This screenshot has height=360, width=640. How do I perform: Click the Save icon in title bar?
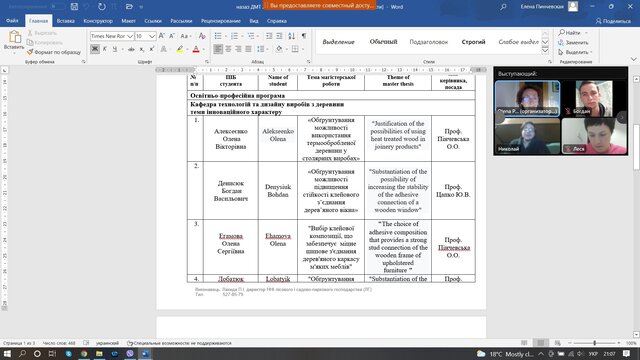(74, 7)
